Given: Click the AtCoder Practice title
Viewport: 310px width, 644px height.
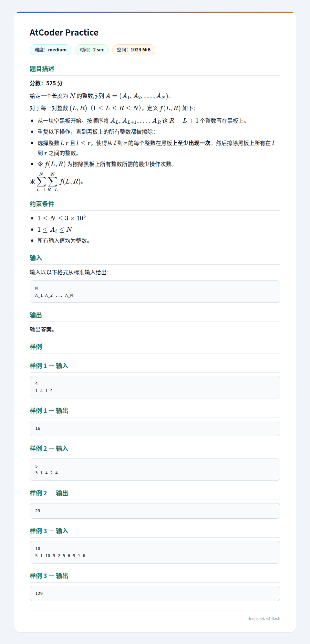Looking at the screenshot, I should point(64,32).
